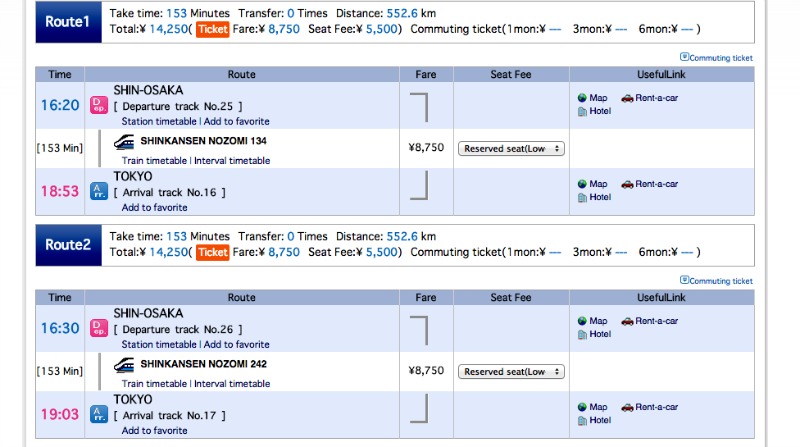Open the Reserved seat dropdown for Nozomi 134

tap(511, 148)
